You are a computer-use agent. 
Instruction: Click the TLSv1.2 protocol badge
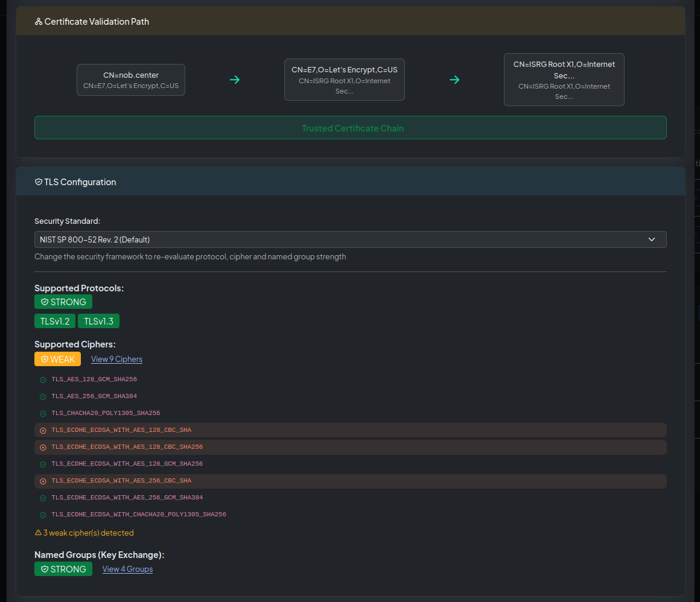(x=55, y=322)
